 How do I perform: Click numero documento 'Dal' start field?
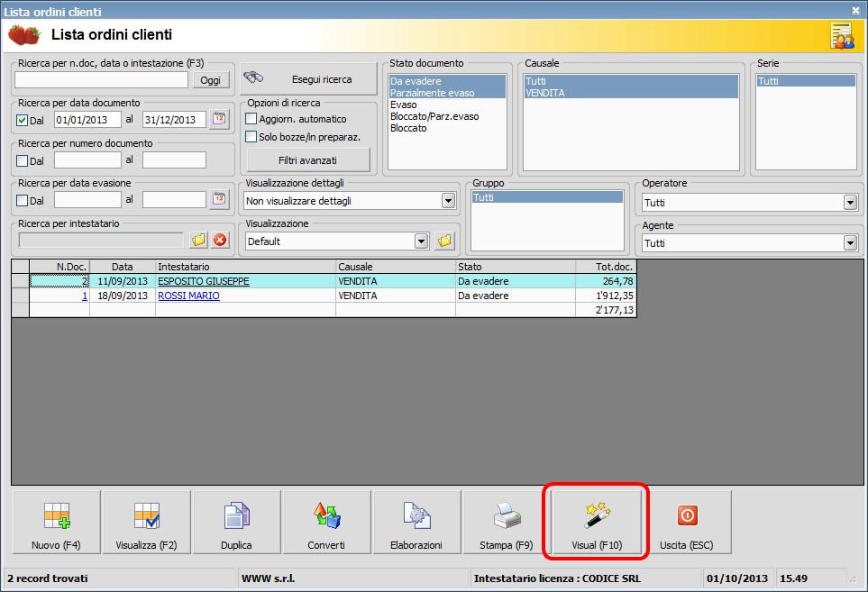tap(87, 159)
